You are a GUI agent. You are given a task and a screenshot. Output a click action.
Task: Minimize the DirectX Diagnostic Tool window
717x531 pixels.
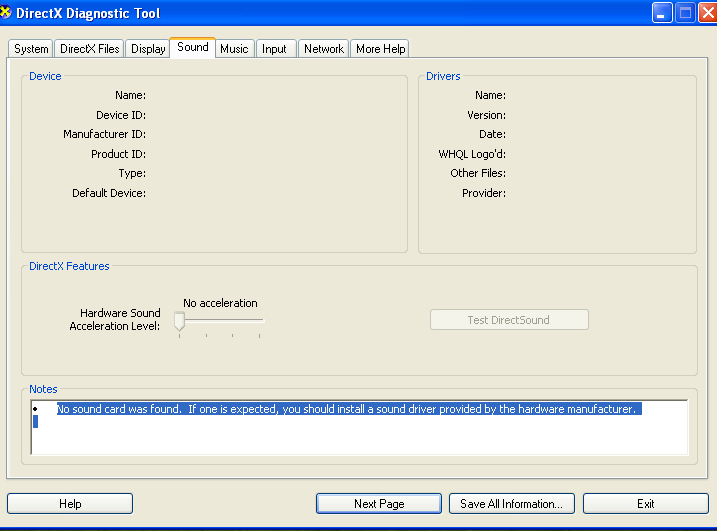point(662,13)
